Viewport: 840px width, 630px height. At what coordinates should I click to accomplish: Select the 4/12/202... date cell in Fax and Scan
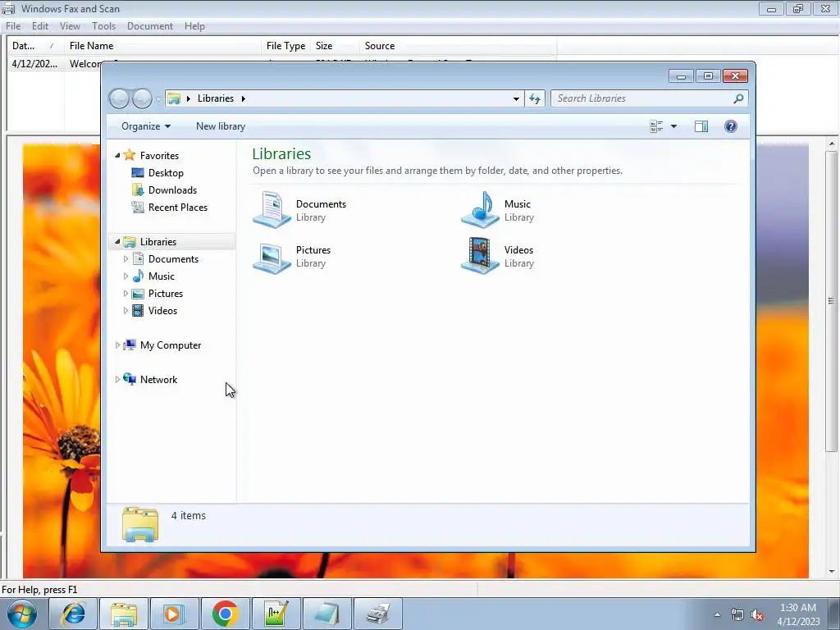point(34,64)
